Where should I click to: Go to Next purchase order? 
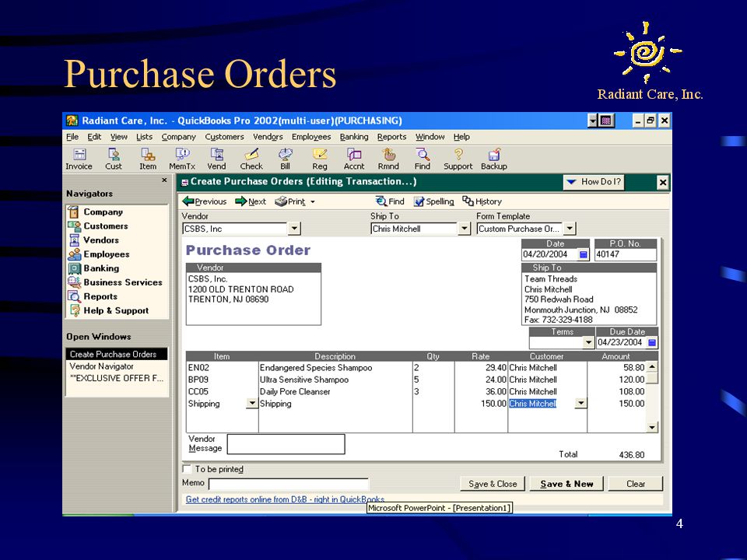coord(251,201)
